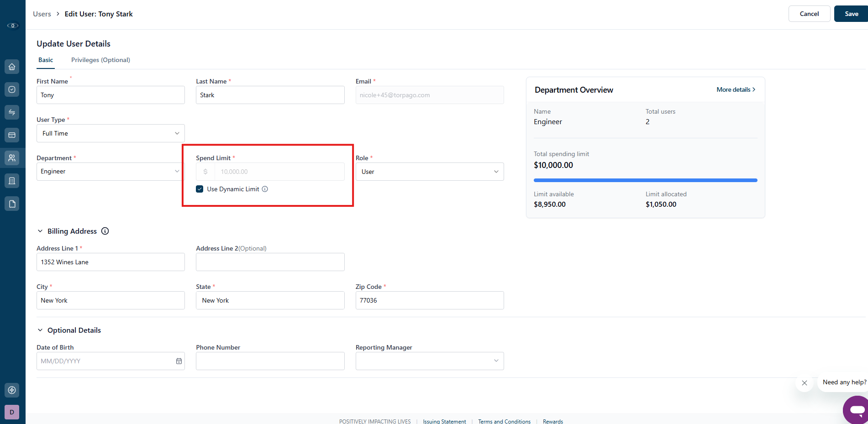This screenshot has height=424, width=868.
Task: Open the User Type dropdown
Action: pos(110,133)
